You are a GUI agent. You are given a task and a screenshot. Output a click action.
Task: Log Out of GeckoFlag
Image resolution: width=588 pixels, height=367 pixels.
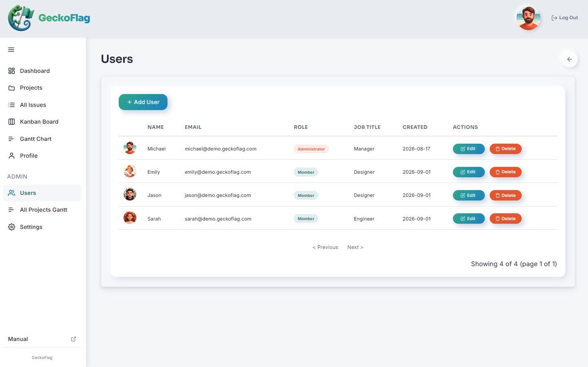(x=564, y=18)
